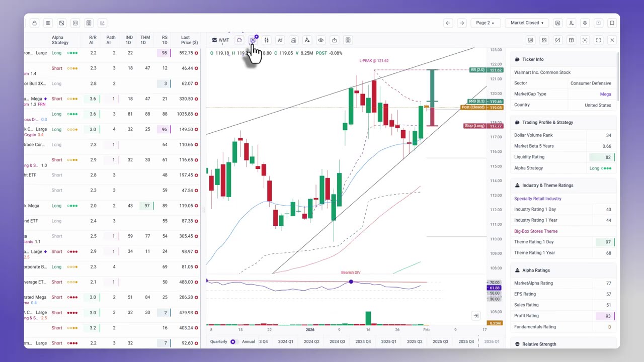Click the fit-width icon in the top-left toolbar

pyautogui.click(x=75, y=23)
